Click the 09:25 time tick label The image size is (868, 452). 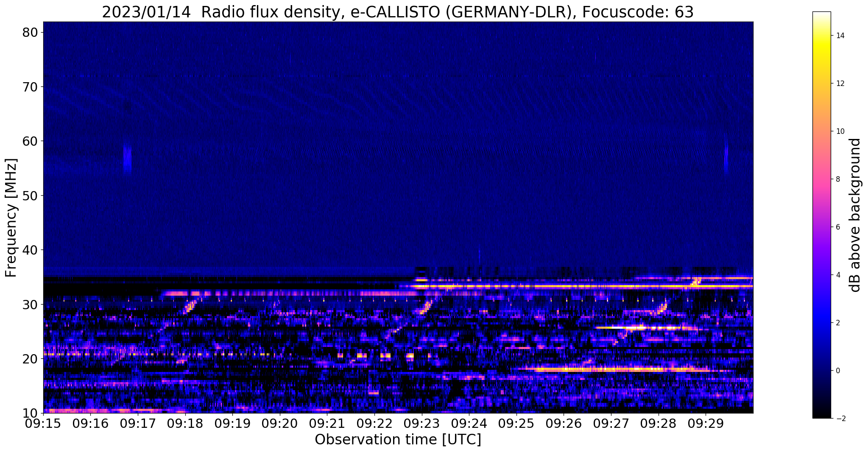coord(516,423)
